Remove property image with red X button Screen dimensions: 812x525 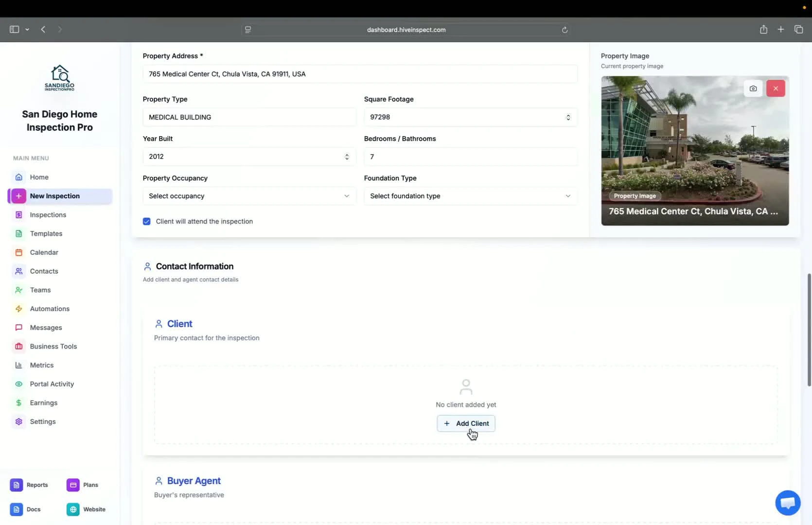pyautogui.click(x=776, y=88)
